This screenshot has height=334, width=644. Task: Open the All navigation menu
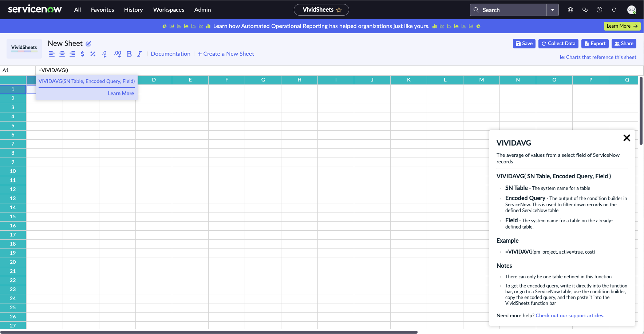tap(78, 10)
